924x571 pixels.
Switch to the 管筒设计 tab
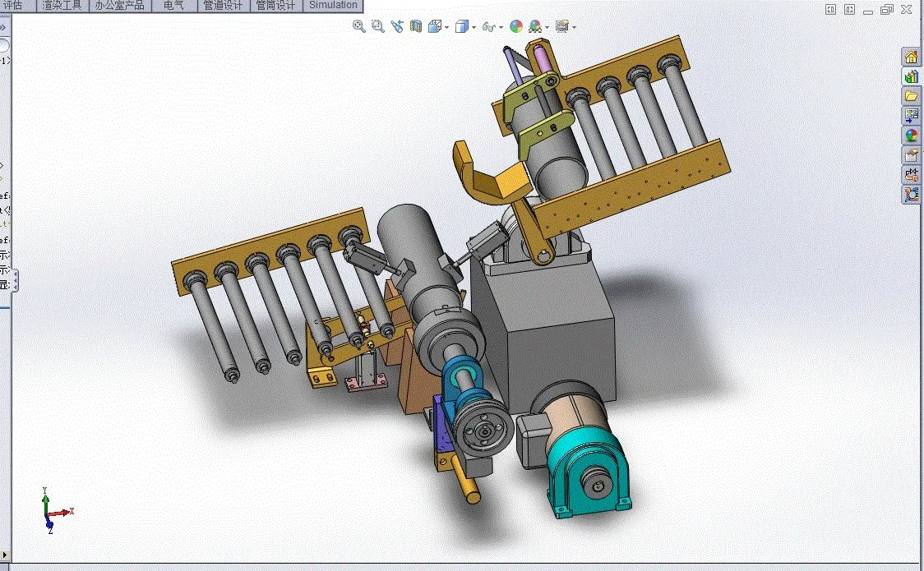[x=275, y=6]
